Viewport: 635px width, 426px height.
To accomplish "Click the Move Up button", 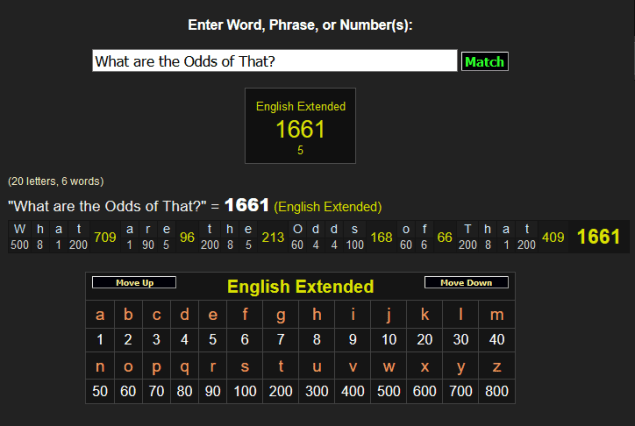I will [x=134, y=283].
